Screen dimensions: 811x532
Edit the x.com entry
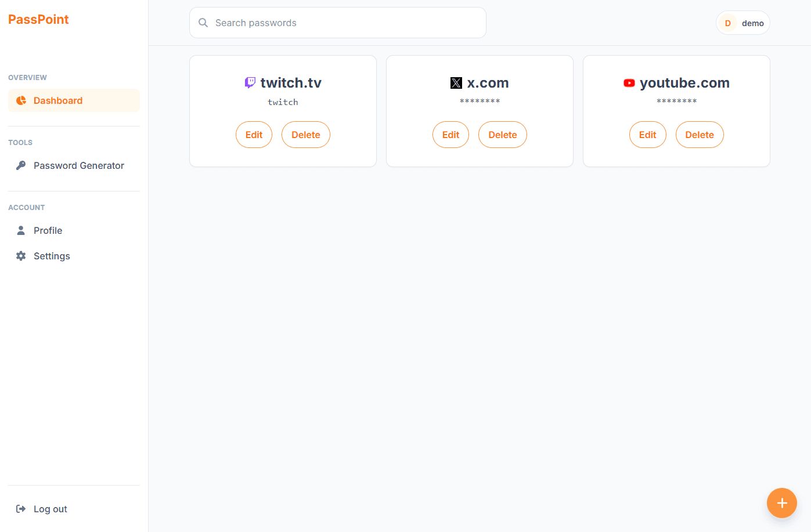click(450, 135)
